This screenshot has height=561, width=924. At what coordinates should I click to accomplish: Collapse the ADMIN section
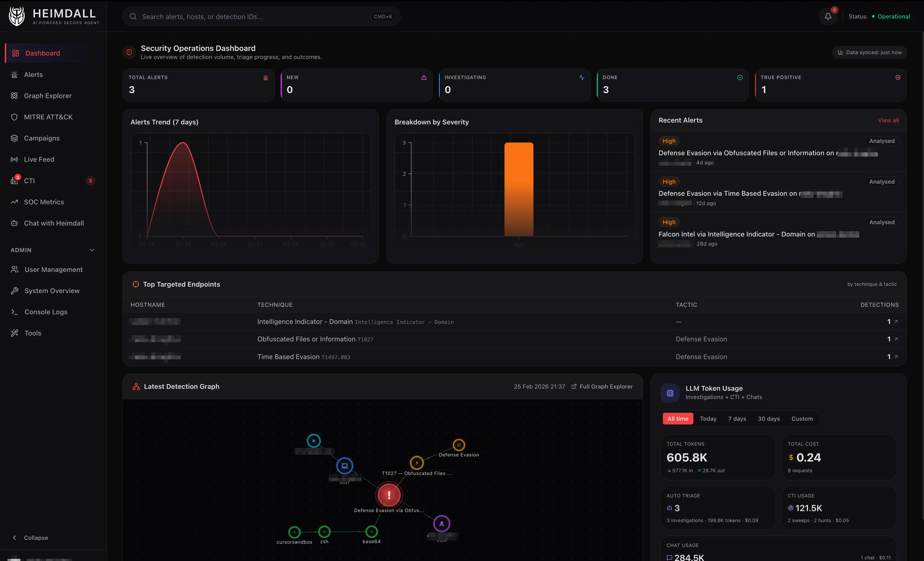(x=91, y=250)
